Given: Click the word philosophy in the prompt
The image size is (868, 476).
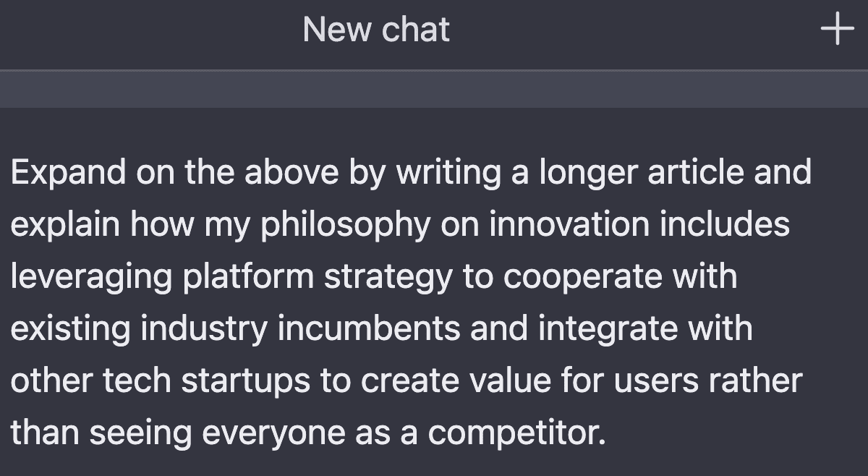Looking at the screenshot, I should 345,225.
